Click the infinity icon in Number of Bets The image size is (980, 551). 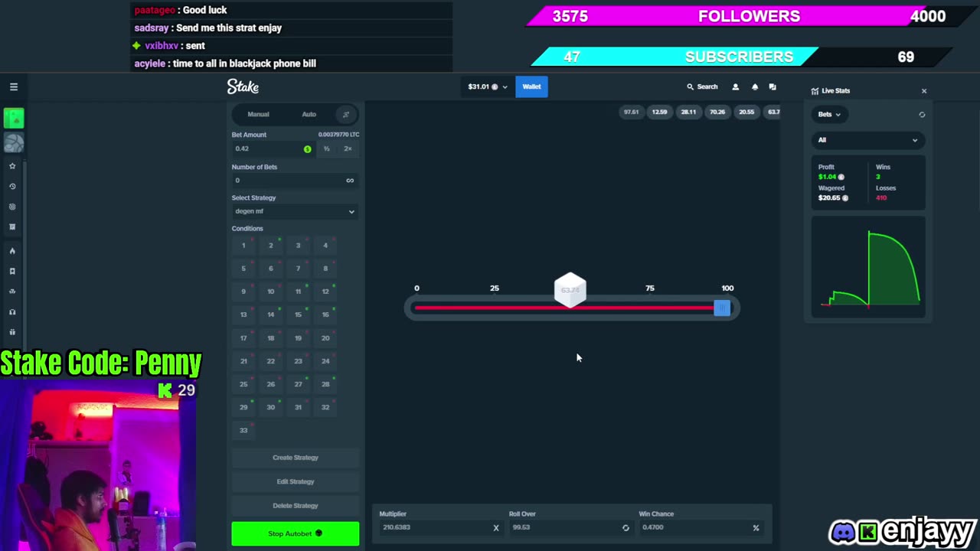pos(350,181)
